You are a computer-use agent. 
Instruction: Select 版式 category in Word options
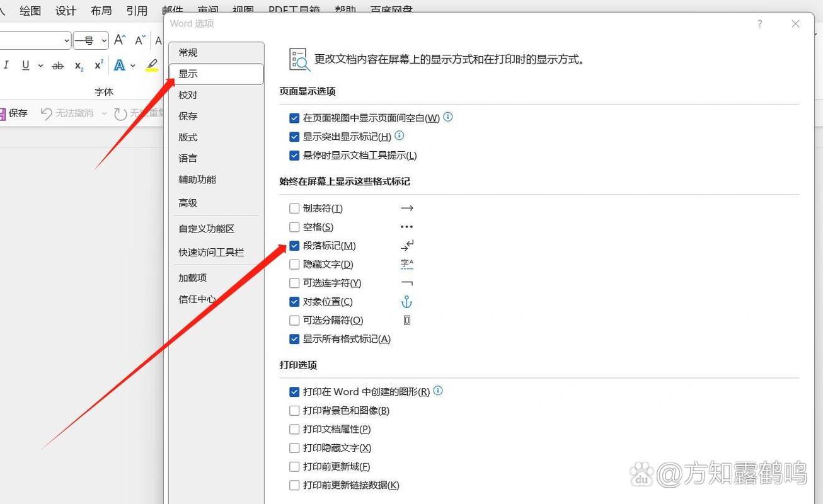pos(216,137)
